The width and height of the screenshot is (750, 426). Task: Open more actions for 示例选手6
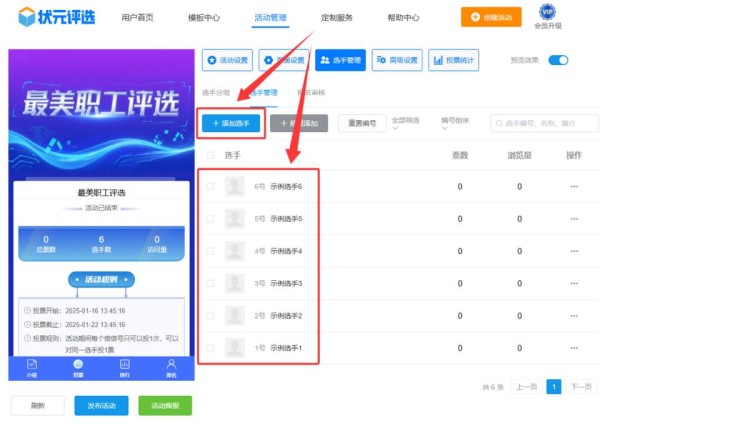click(x=574, y=187)
